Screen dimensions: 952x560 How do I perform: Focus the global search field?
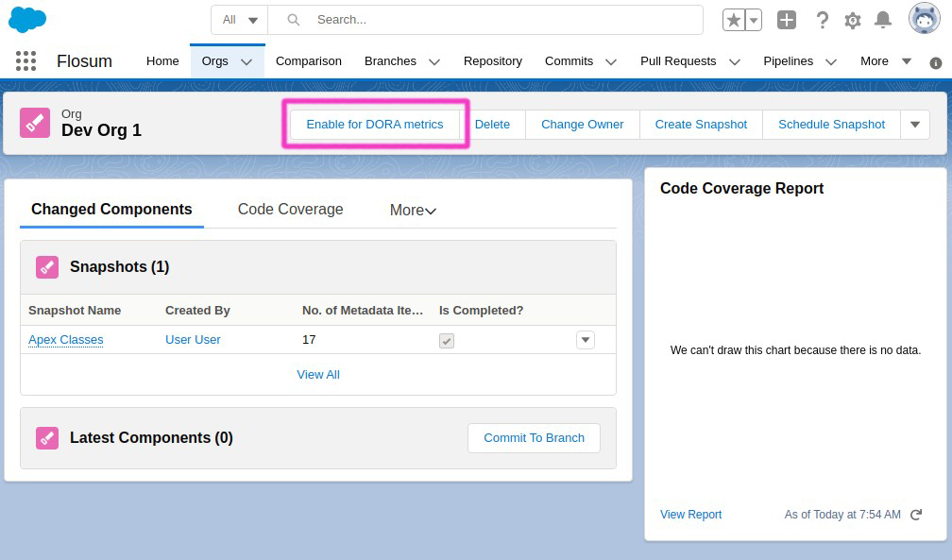tap(501, 20)
